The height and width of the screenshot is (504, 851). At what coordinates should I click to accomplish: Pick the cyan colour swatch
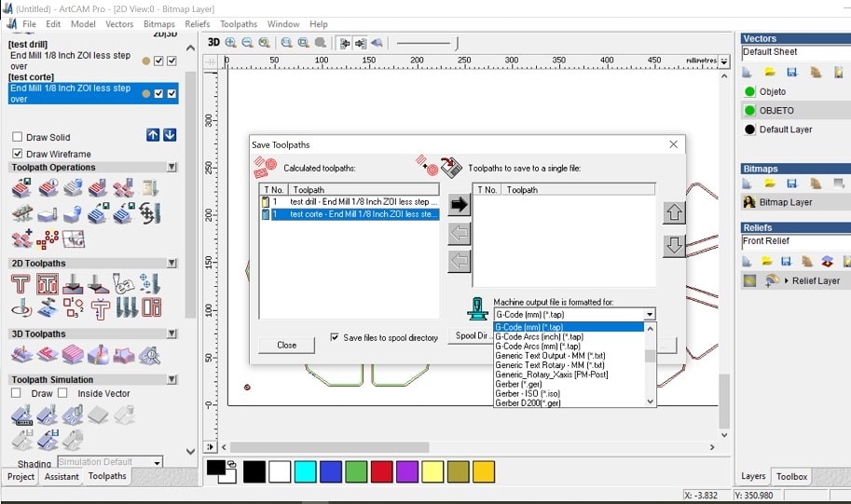(305, 471)
